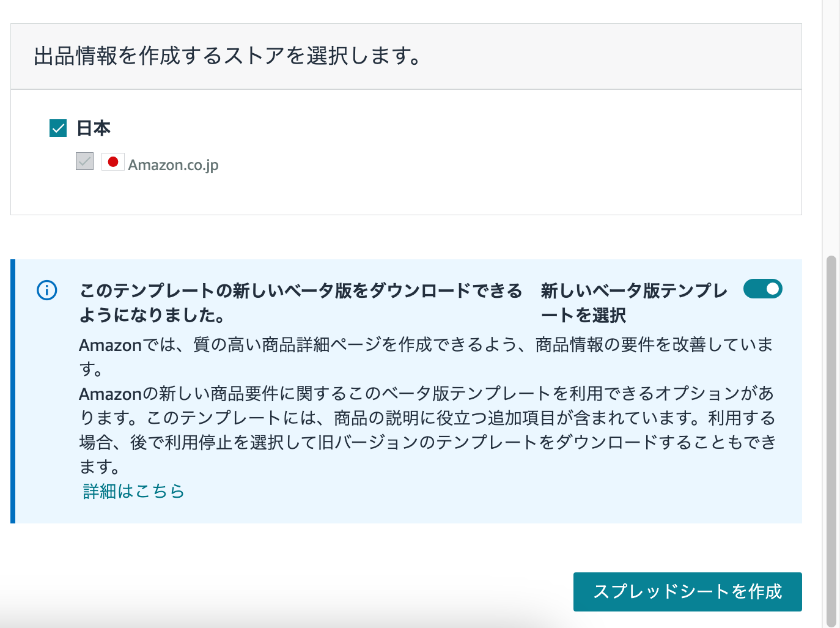
Task: Open the 詳細はこちら link
Action: 134,491
